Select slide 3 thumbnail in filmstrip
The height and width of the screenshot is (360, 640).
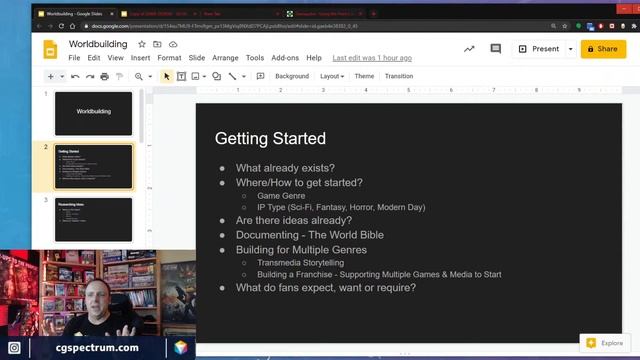(x=93, y=220)
